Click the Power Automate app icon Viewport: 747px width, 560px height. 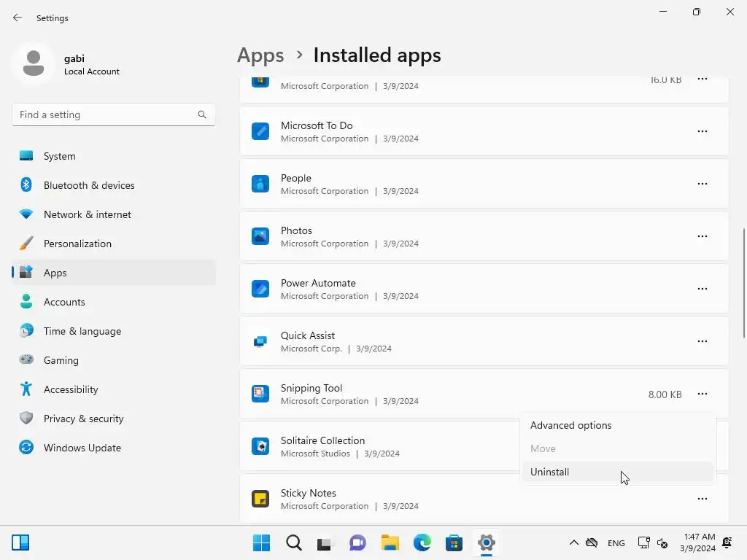260,289
